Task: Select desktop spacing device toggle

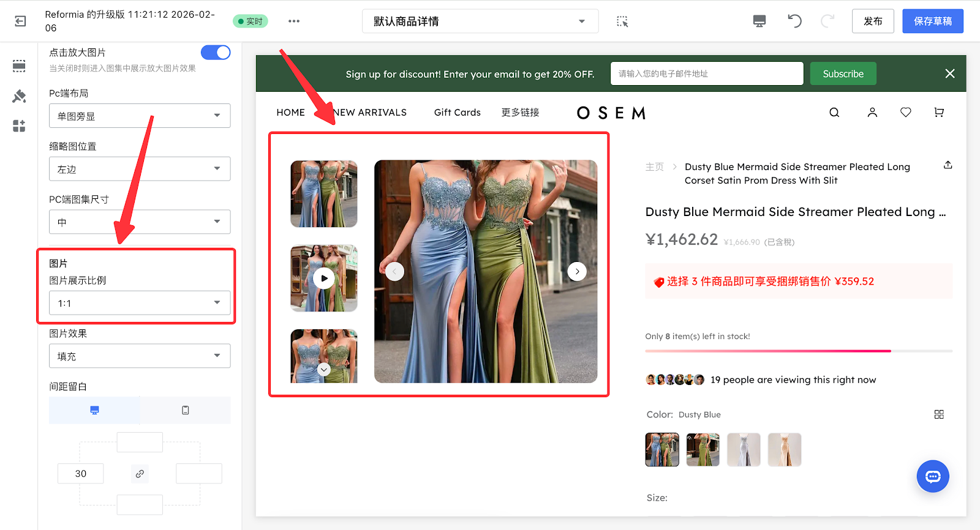Action: point(94,410)
